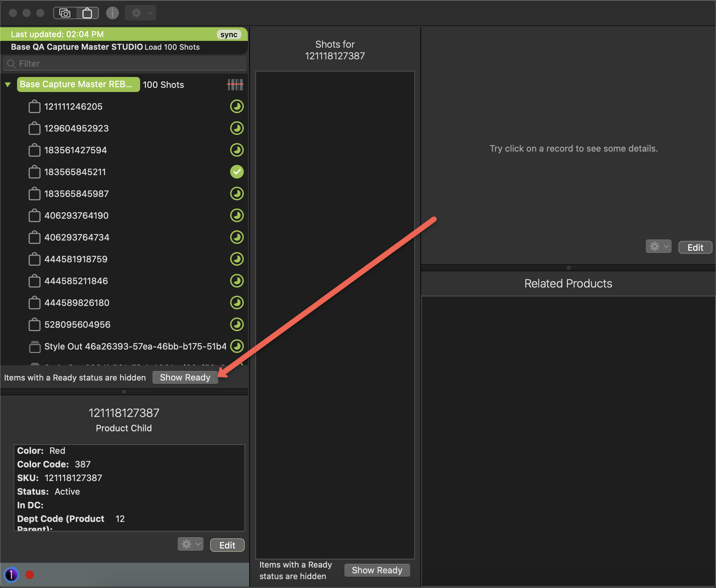
Task: Open gear dropdown in record details panel
Action: [658, 247]
